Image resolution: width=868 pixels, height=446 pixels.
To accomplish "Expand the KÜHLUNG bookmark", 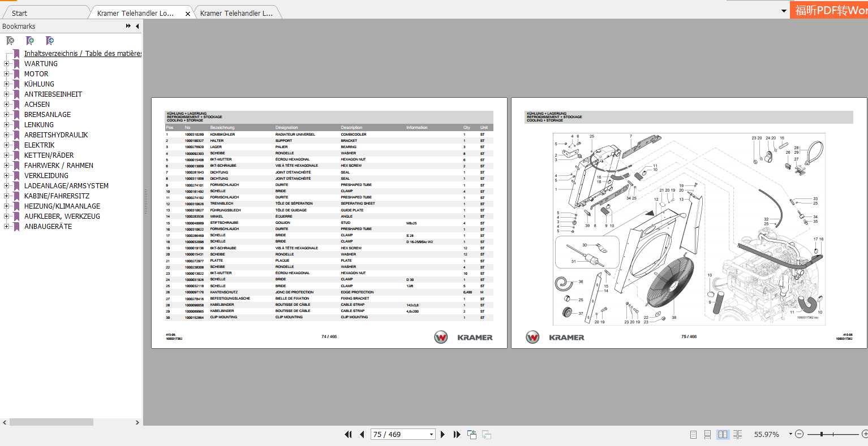I will (x=6, y=84).
